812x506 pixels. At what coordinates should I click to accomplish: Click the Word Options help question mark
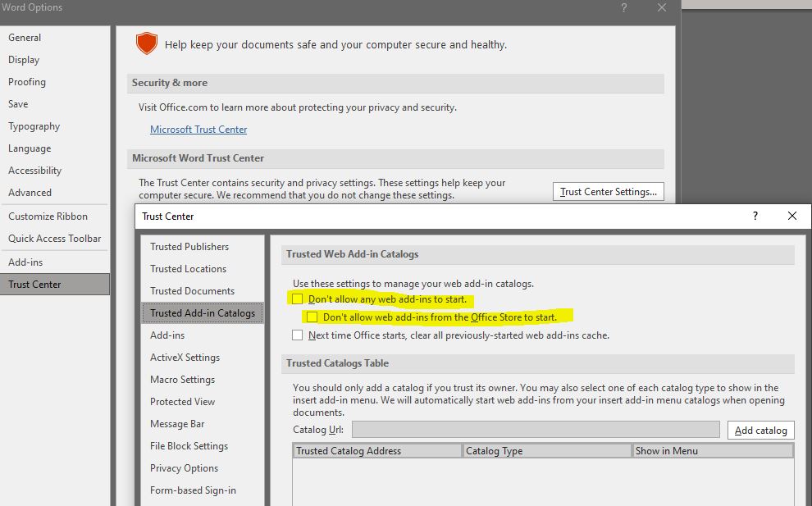coord(623,7)
